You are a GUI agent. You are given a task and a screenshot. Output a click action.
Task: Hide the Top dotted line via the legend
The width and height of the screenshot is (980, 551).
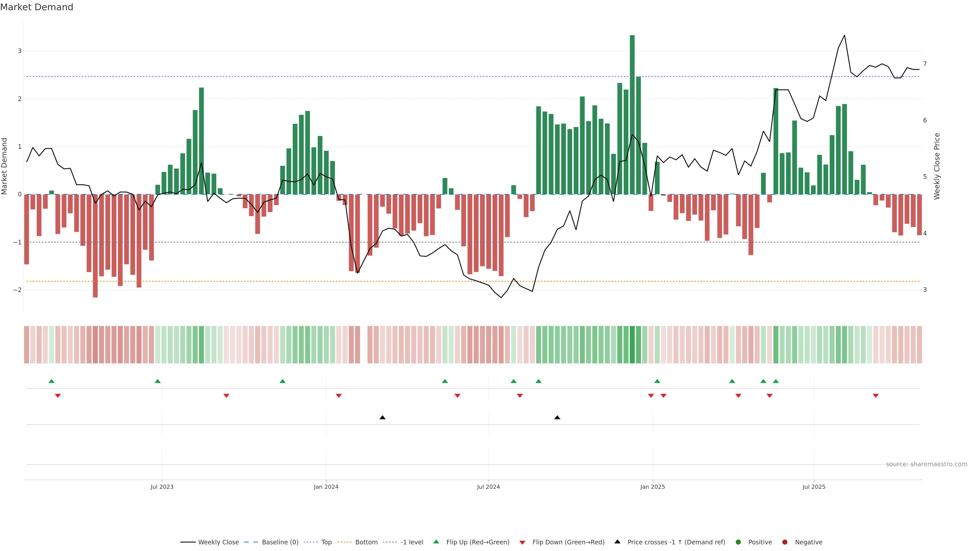pos(326,542)
